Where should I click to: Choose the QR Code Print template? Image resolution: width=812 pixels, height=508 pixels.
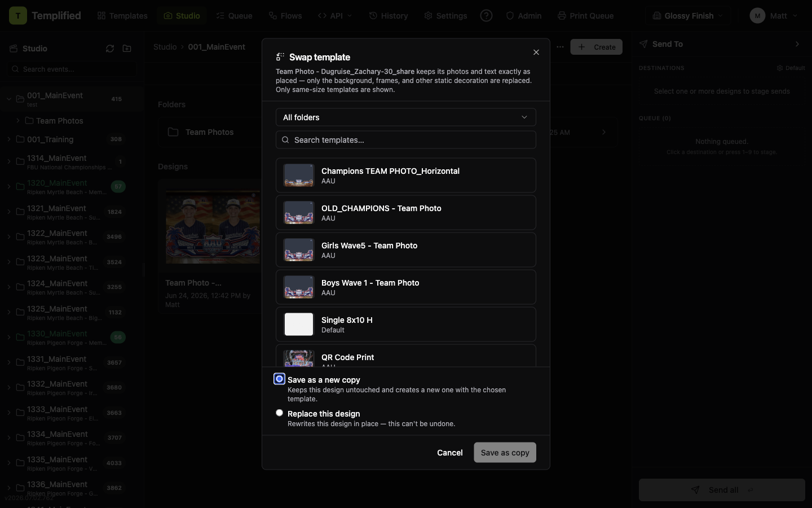406,356
